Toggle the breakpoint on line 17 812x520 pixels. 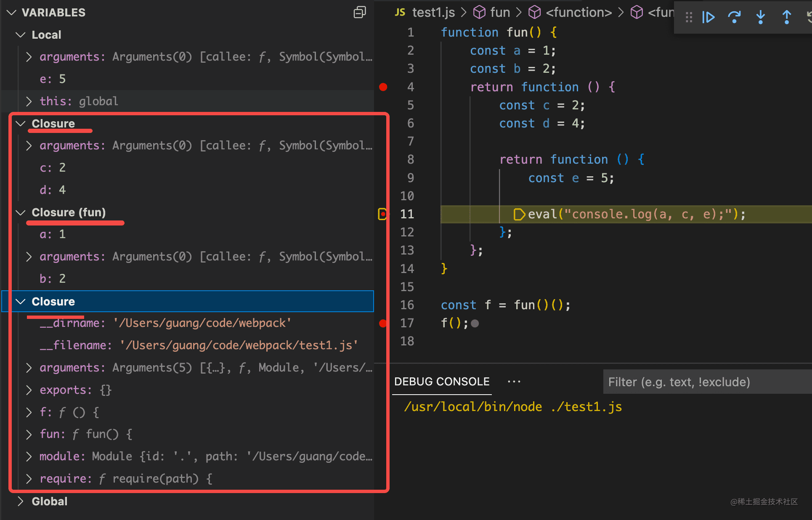383,323
